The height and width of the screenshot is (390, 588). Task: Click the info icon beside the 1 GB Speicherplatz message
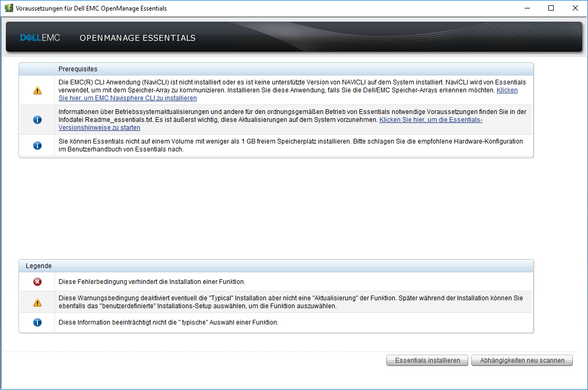(37, 146)
